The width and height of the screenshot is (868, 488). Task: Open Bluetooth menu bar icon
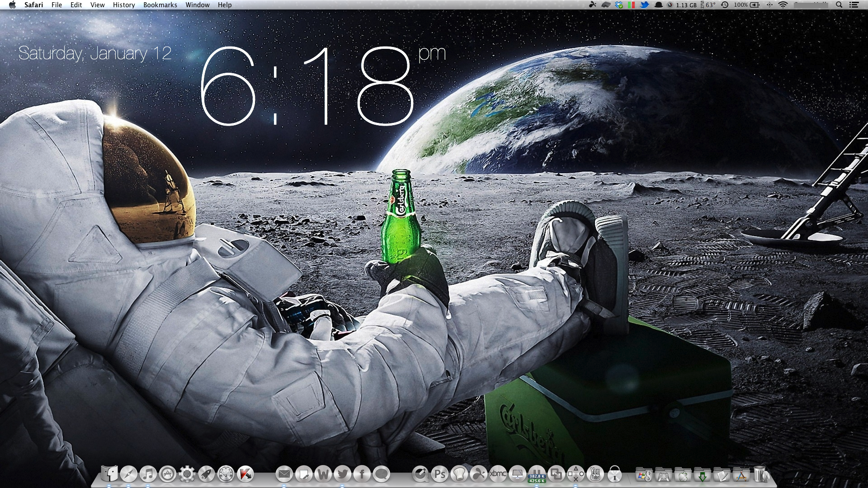coord(769,5)
